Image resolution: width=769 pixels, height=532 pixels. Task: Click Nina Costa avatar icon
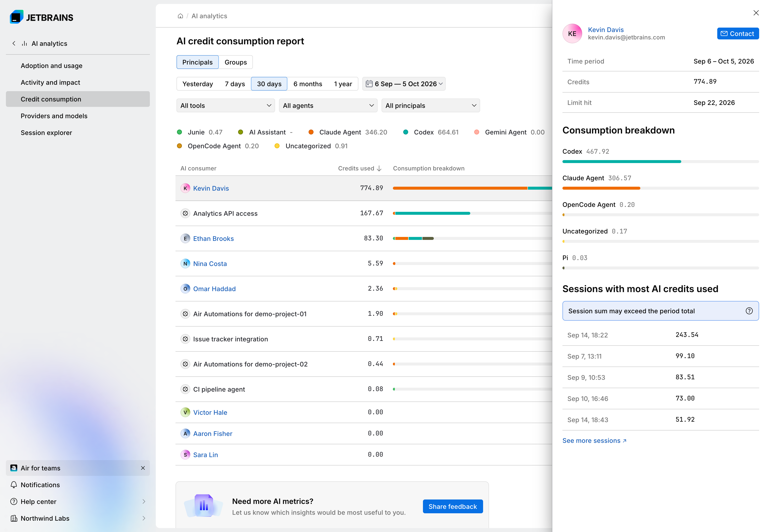(x=185, y=264)
